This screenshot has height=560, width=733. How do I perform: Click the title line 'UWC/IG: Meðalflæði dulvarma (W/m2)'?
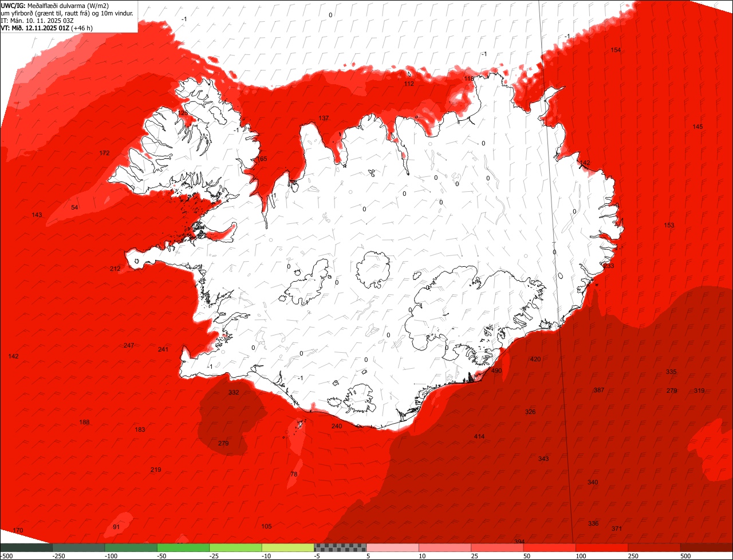(55, 5)
